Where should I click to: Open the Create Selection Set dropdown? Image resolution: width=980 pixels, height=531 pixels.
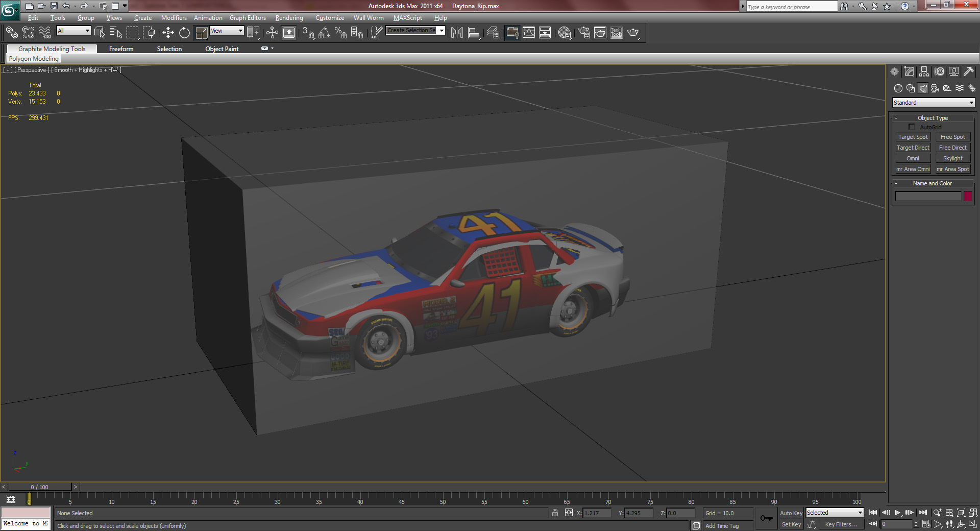click(x=415, y=31)
